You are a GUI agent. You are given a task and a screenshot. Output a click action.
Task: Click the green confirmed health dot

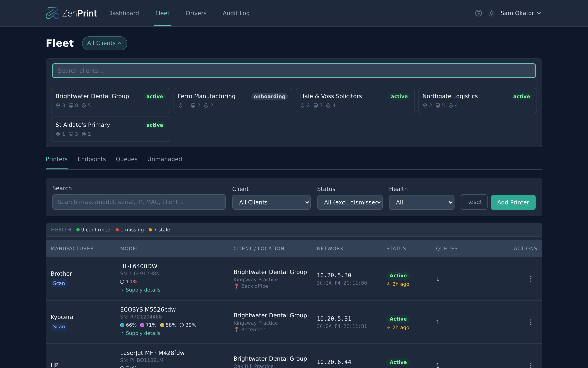78,230
